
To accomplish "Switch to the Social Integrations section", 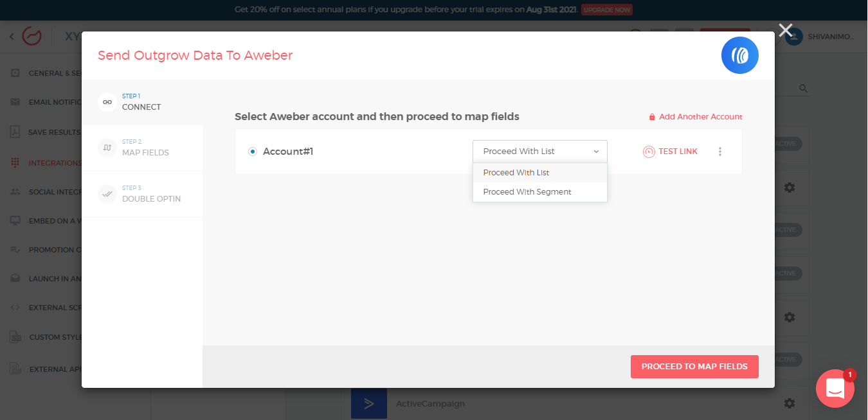I will (15, 191).
